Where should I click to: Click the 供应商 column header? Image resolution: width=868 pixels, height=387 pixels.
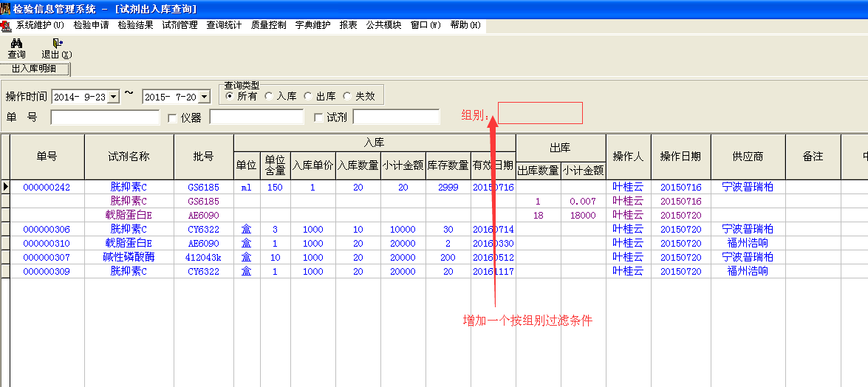[x=748, y=157]
